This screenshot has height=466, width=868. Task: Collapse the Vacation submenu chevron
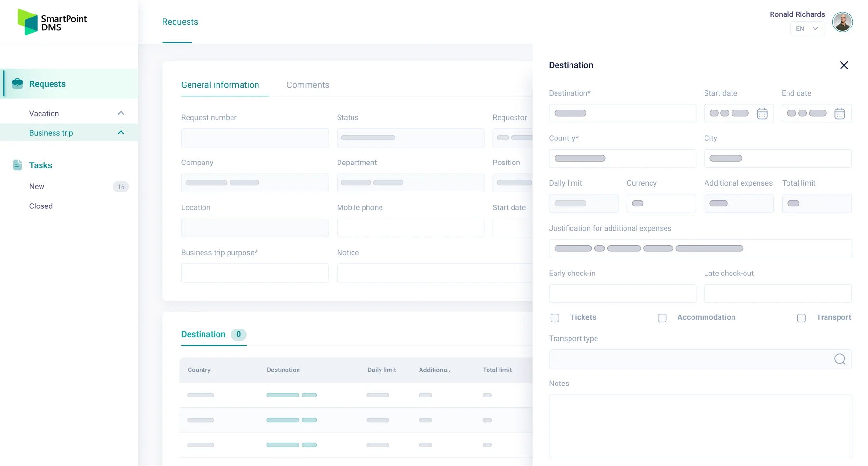pyautogui.click(x=121, y=113)
